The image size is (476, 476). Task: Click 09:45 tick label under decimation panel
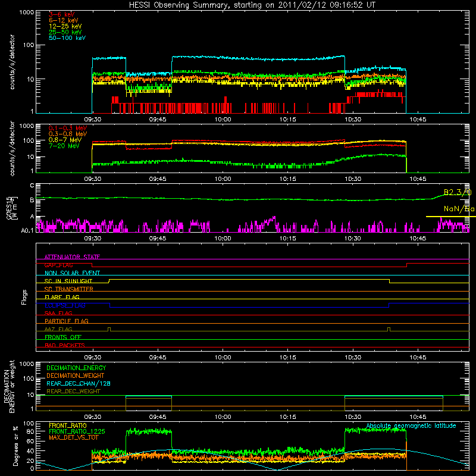158,417
